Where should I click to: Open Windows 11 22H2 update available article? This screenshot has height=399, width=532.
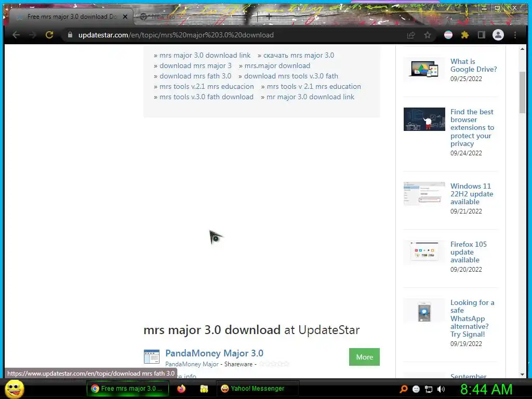(472, 194)
